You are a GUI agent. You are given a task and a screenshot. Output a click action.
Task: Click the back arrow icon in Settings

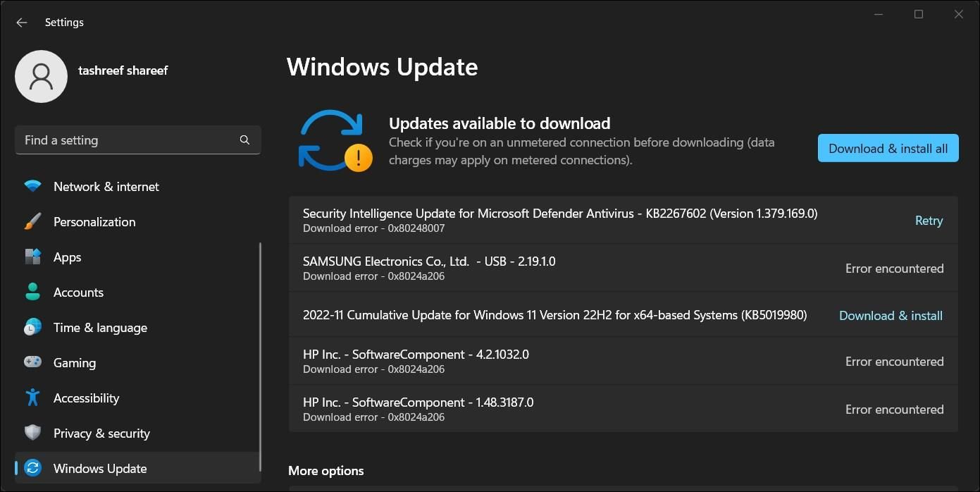coord(21,23)
